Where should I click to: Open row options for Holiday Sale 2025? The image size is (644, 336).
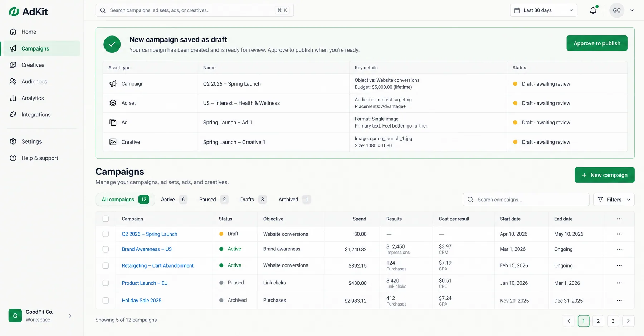tap(619, 301)
